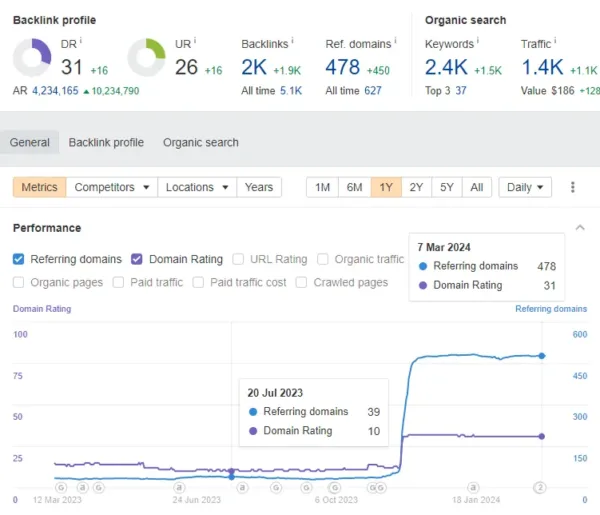The width and height of the screenshot is (600, 515).
Task: Open the Daily interval dropdown
Action: point(527,187)
